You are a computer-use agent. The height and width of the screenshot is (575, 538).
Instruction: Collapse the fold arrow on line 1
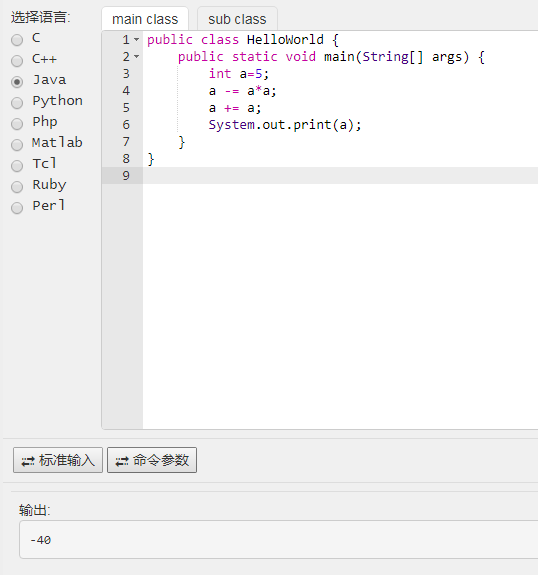point(136,39)
